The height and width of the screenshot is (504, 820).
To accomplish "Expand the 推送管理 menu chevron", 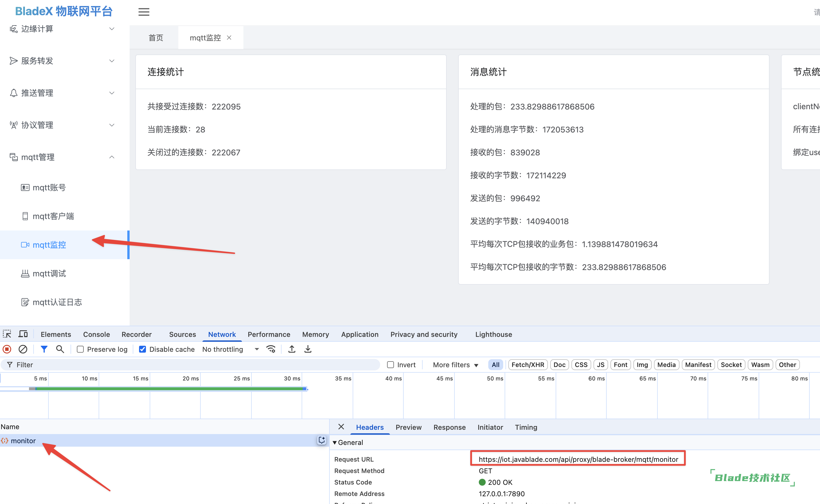I will [x=112, y=93].
